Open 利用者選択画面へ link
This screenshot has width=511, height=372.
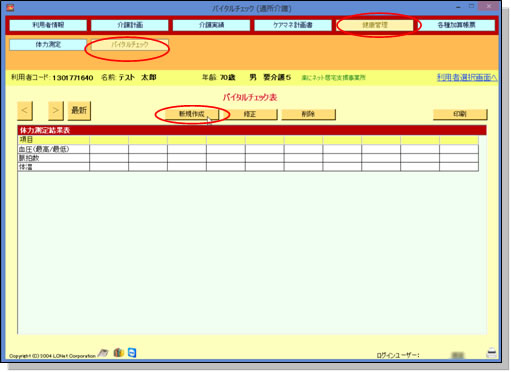coord(467,78)
